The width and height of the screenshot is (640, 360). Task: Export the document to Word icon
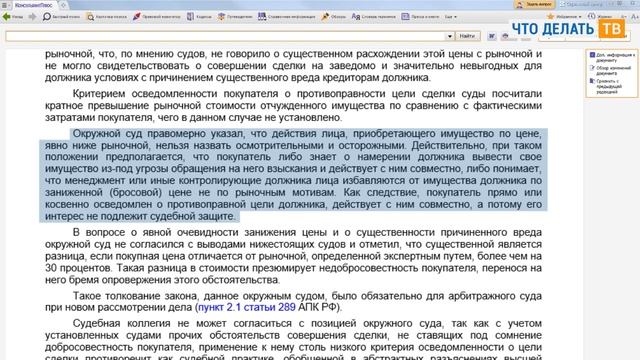pyautogui.click(x=492, y=36)
